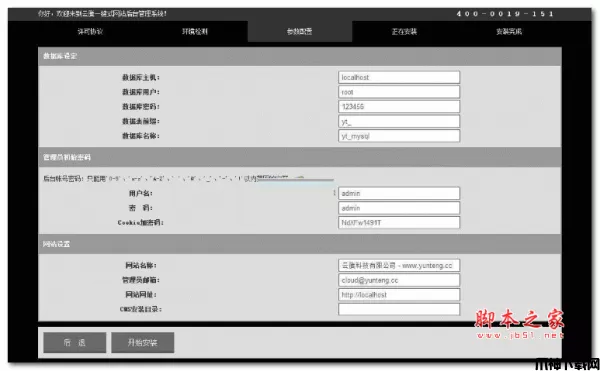
Task: Click the 网站网址 label
Action: 141,295
